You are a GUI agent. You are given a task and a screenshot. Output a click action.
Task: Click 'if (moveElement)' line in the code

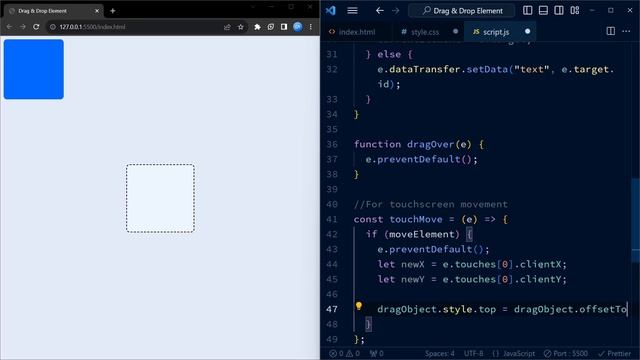point(419,234)
